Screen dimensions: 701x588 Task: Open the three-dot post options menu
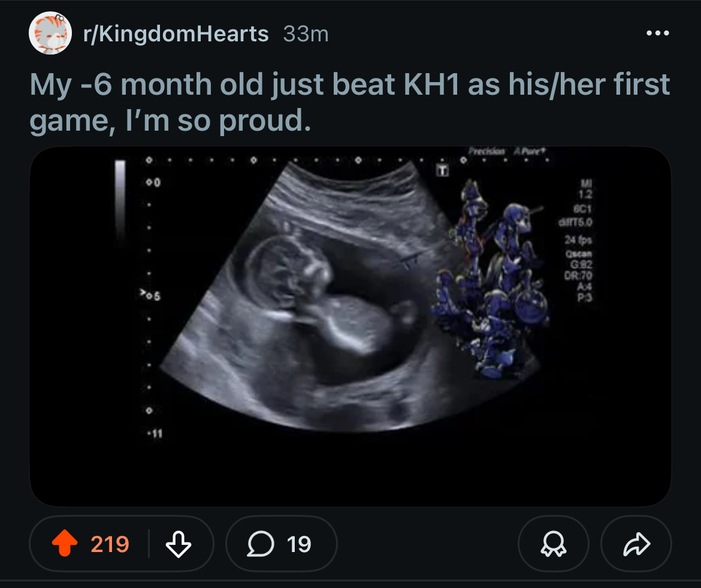[x=657, y=34]
